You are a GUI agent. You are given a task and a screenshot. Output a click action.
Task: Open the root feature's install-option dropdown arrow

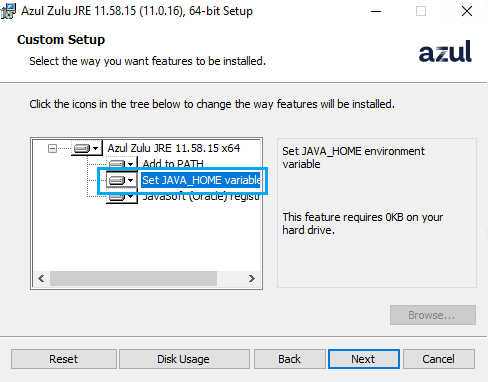click(96, 148)
